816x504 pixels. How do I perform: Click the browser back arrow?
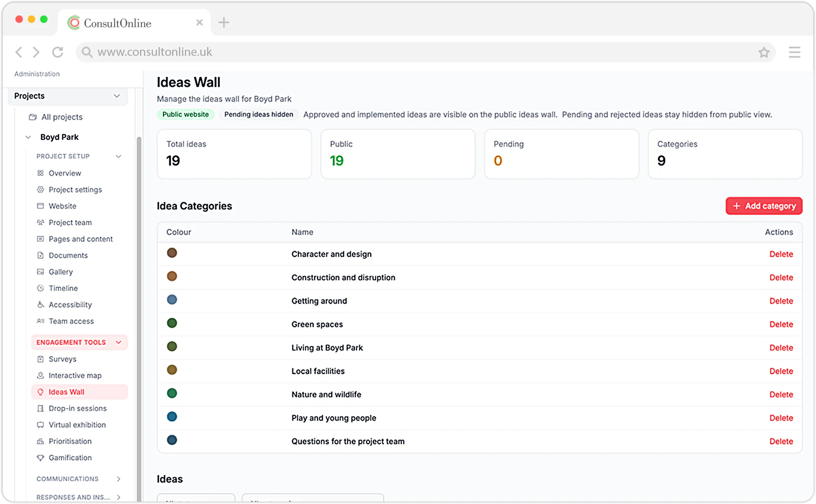coord(18,52)
